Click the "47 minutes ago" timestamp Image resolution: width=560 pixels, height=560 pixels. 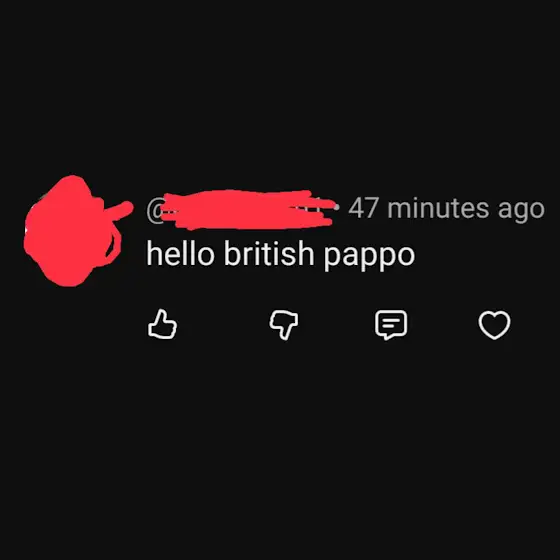tap(446, 209)
